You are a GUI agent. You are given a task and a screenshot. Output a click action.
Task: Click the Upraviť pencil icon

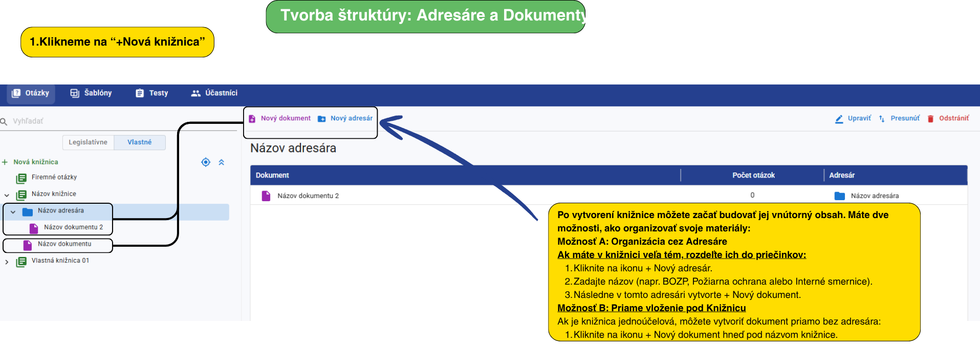pos(839,119)
